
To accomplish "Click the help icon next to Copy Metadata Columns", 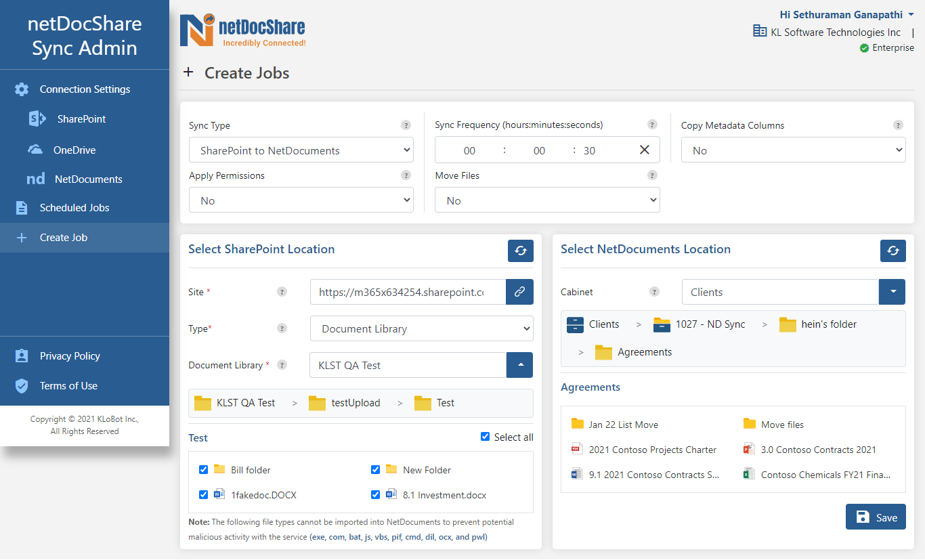I will 898,125.
